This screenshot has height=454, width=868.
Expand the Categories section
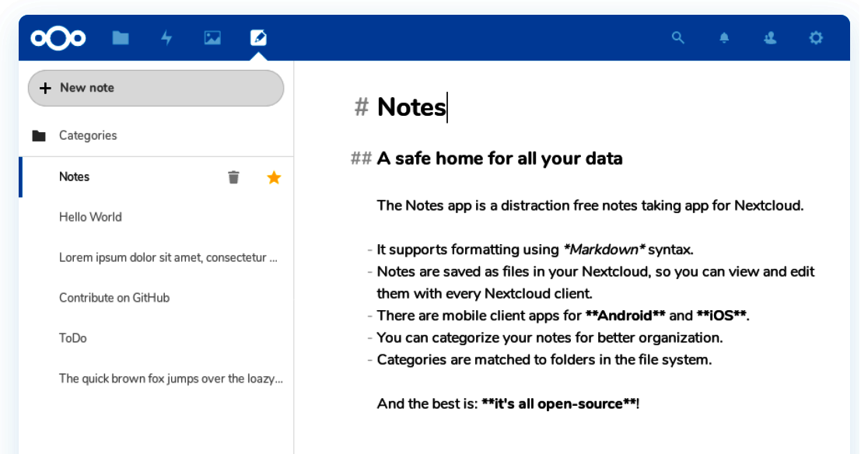click(x=88, y=134)
